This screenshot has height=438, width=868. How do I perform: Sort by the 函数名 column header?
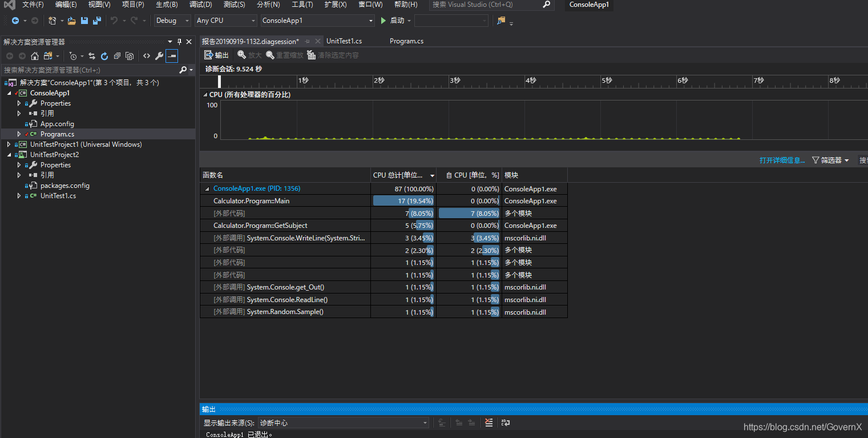[285, 175]
